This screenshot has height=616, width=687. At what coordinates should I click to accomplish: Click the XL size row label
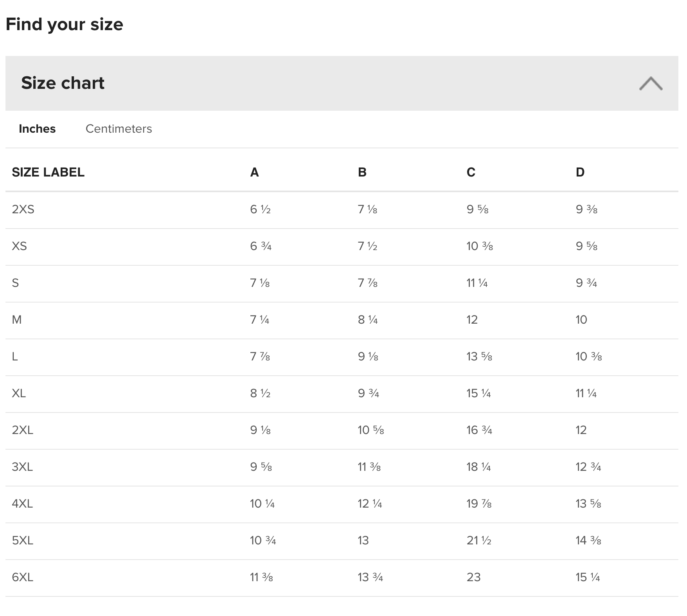click(19, 393)
